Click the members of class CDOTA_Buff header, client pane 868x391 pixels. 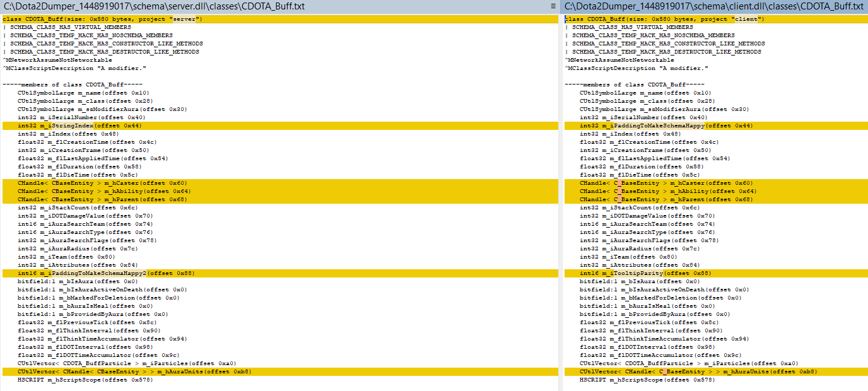(x=635, y=85)
